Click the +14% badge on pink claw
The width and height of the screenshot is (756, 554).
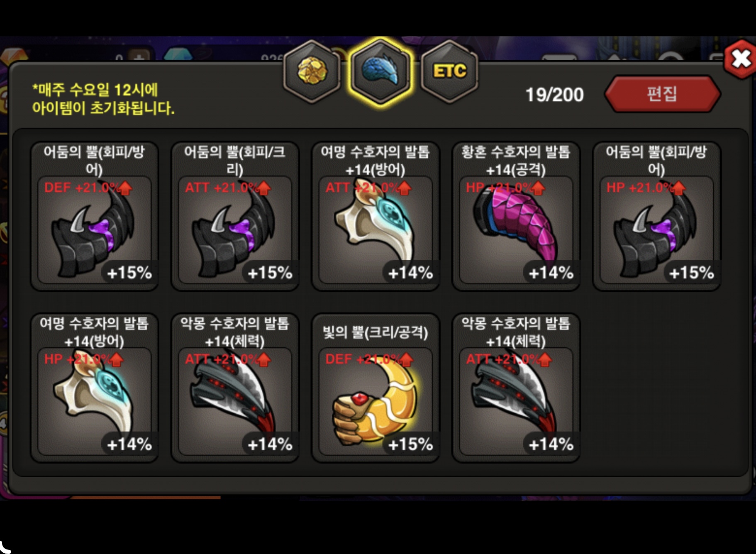[551, 273]
